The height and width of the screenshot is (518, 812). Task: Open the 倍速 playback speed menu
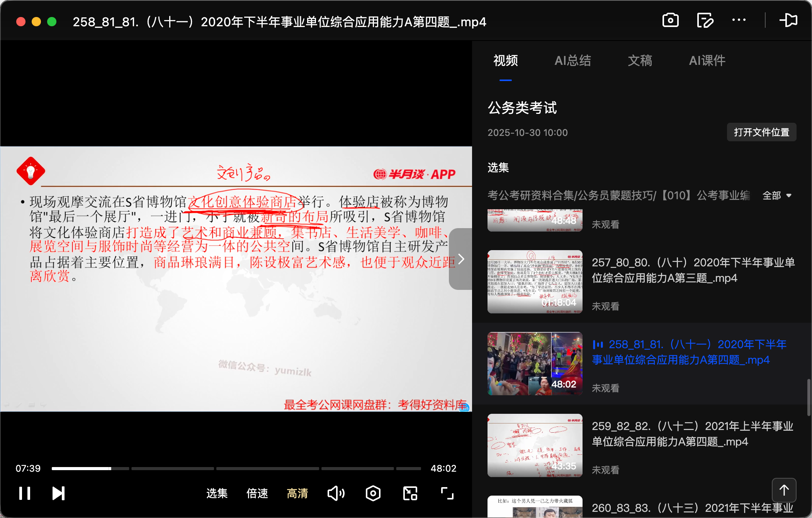257,493
